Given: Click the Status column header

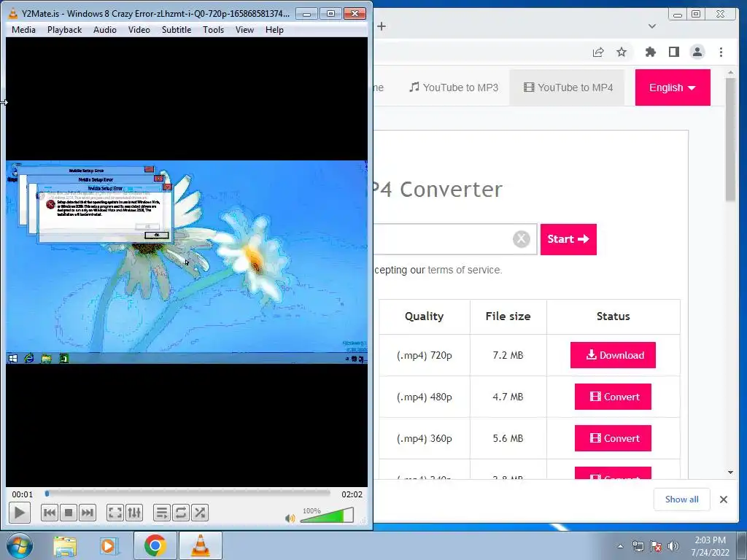Looking at the screenshot, I should coord(613,316).
